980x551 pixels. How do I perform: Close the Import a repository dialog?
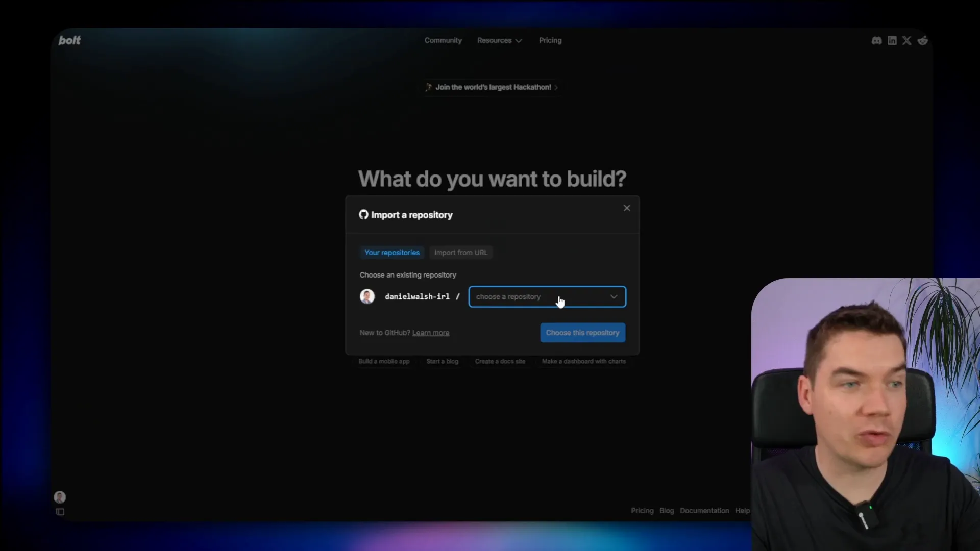pos(627,208)
